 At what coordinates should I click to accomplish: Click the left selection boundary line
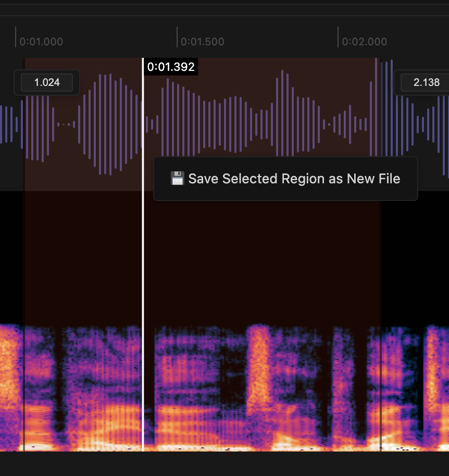tap(25, 260)
